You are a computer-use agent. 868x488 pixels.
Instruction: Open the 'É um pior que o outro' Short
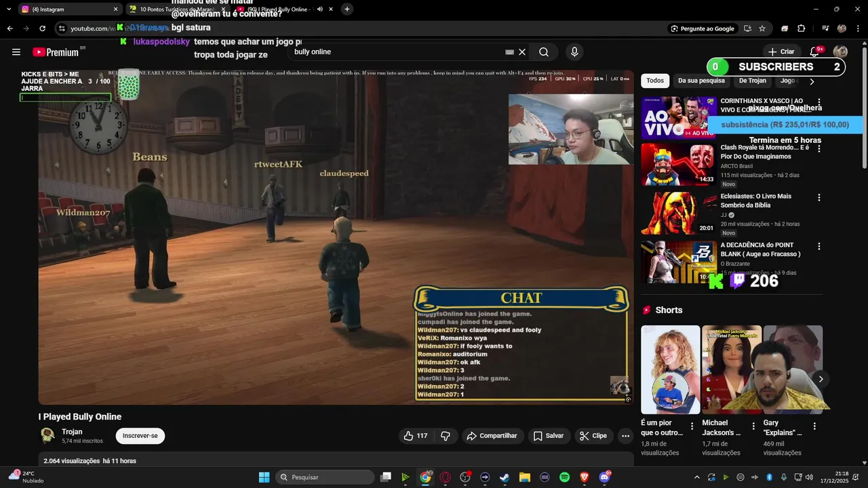[671, 369]
